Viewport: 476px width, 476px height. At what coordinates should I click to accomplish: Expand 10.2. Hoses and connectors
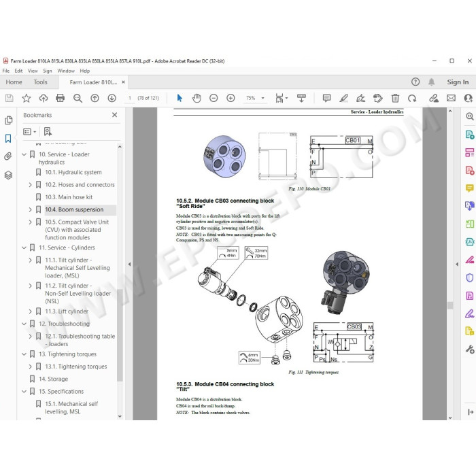click(30, 184)
